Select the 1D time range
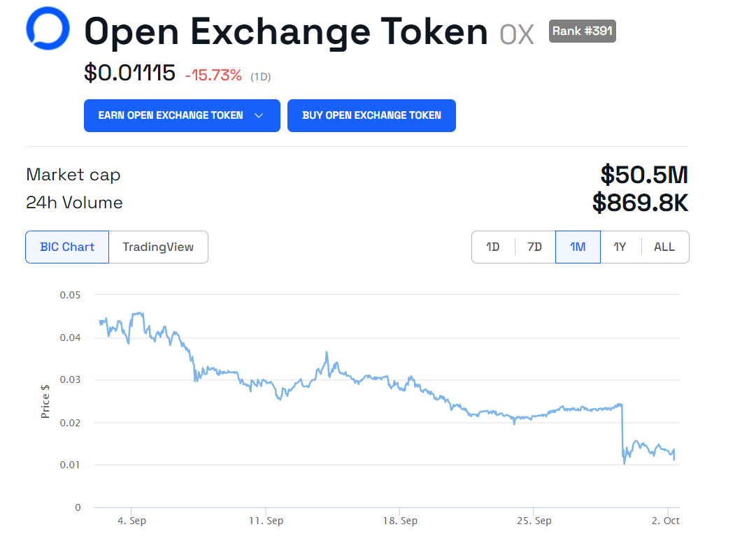 [493, 247]
